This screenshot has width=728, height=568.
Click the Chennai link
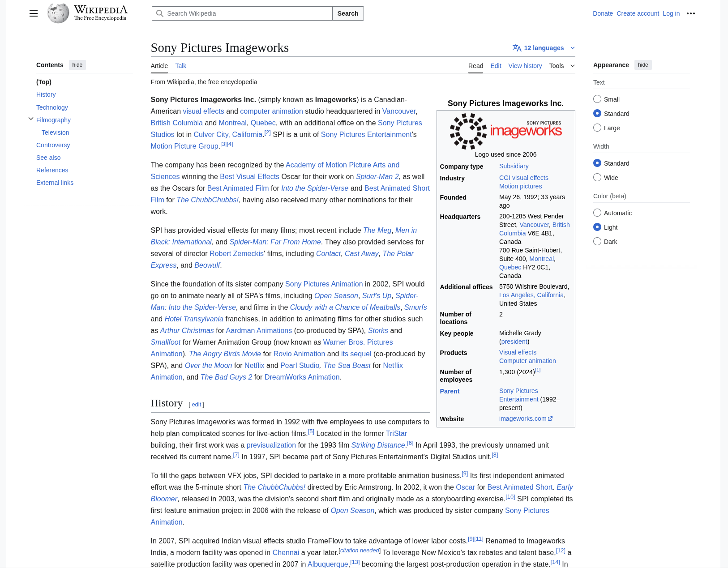(x=286, y=552)
